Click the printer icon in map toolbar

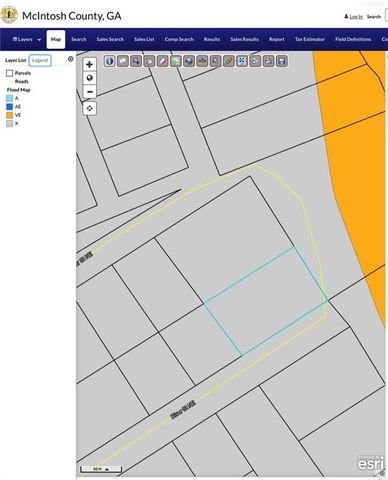[x=268, y=61]
